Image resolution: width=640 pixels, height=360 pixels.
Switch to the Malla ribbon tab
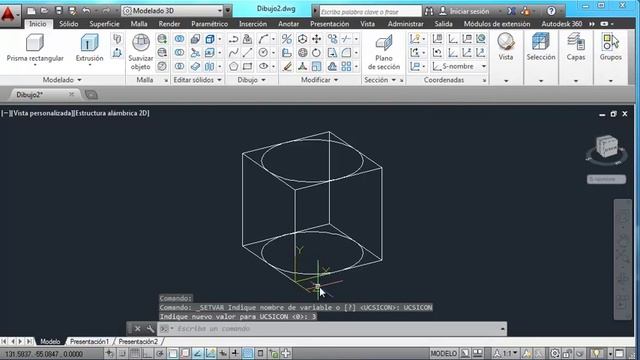pos(139,24)
